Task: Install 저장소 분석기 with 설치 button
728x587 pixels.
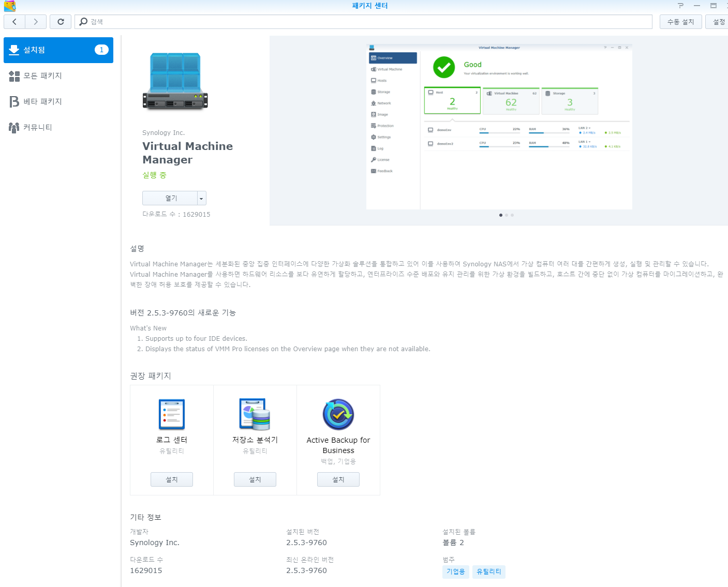Action: (x=255, y=479)
